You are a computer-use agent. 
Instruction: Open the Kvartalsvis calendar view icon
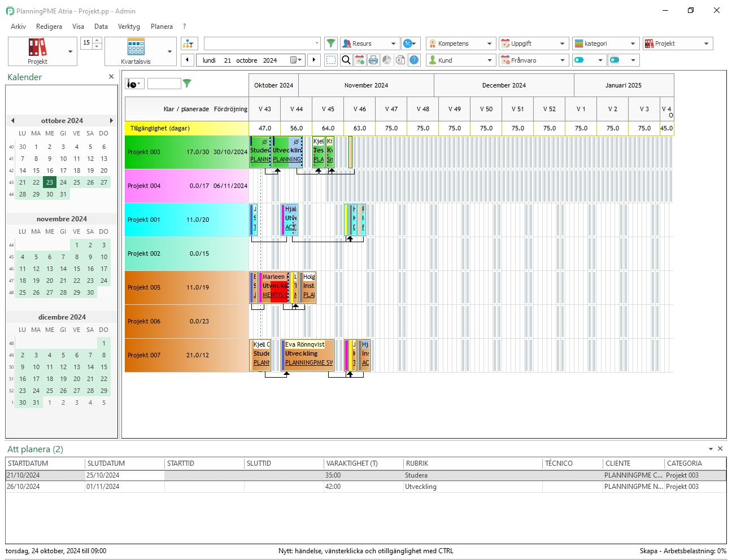136,47
